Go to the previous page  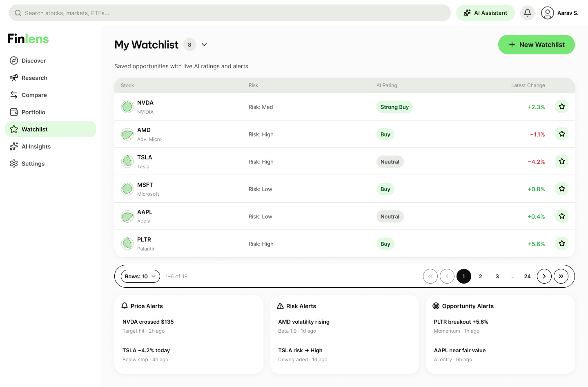[x=447, y=276]
